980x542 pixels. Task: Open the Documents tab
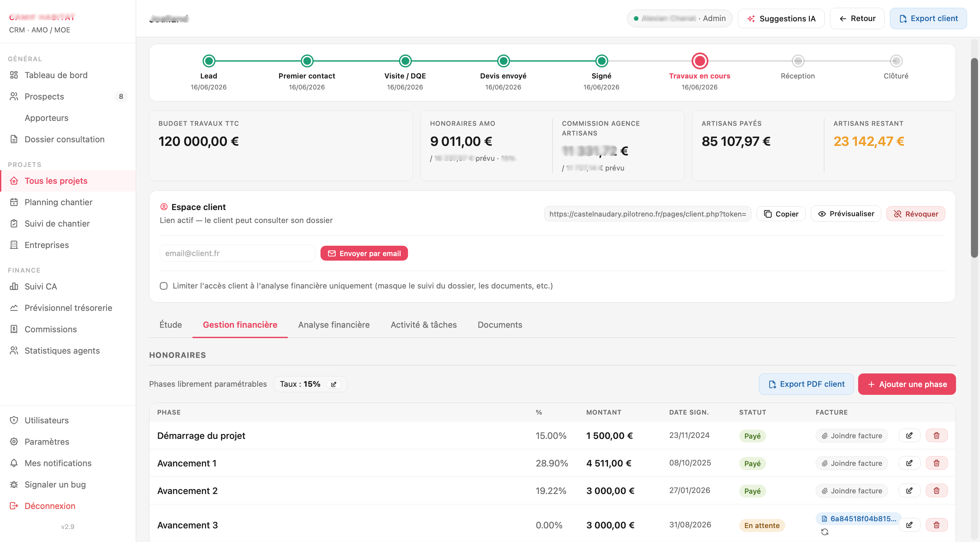(x=499, y=325)
